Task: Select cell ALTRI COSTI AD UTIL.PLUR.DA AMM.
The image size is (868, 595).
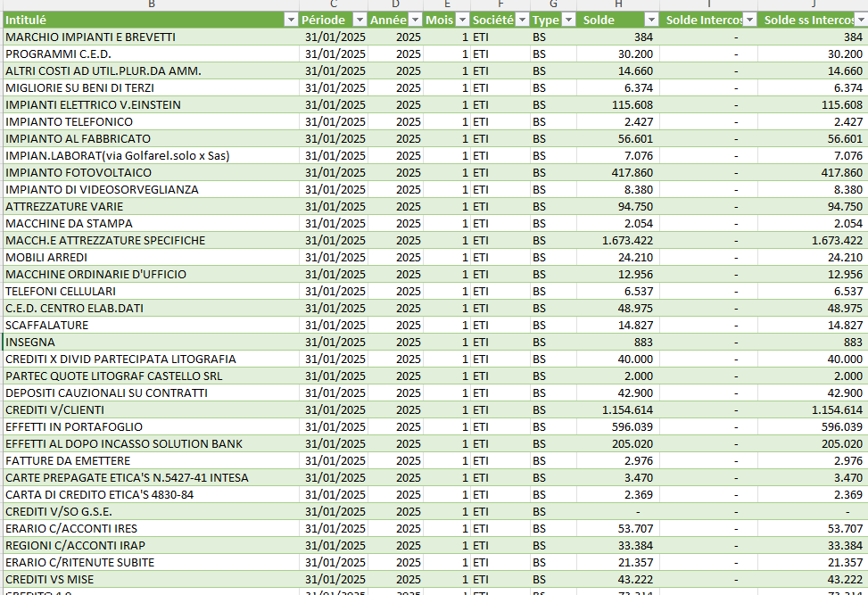Action: 151,70
